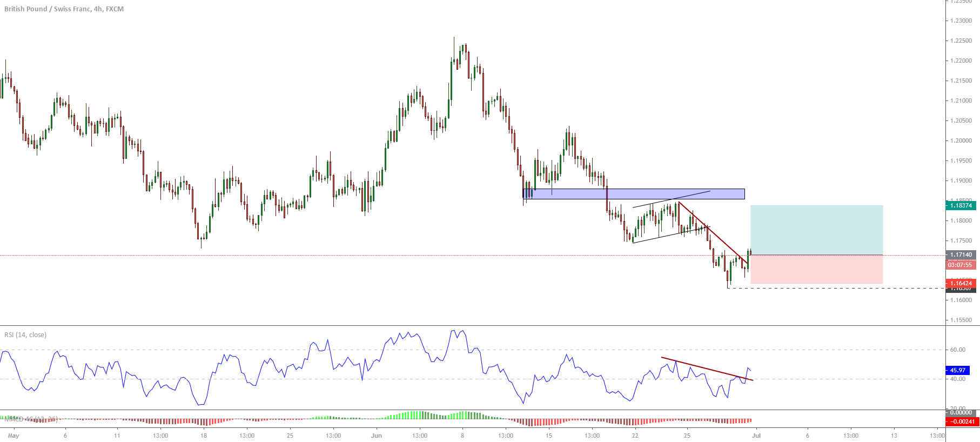Click the May label on the time axis
This screenshot has height=442, width=980.
pyautogui.click(x=14, y=436)
